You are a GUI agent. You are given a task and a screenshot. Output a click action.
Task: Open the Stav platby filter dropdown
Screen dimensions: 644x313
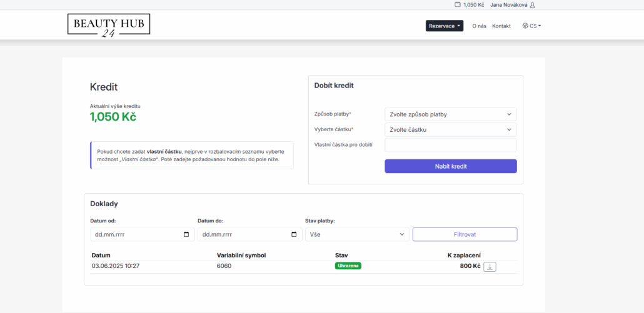pos(357,234)
